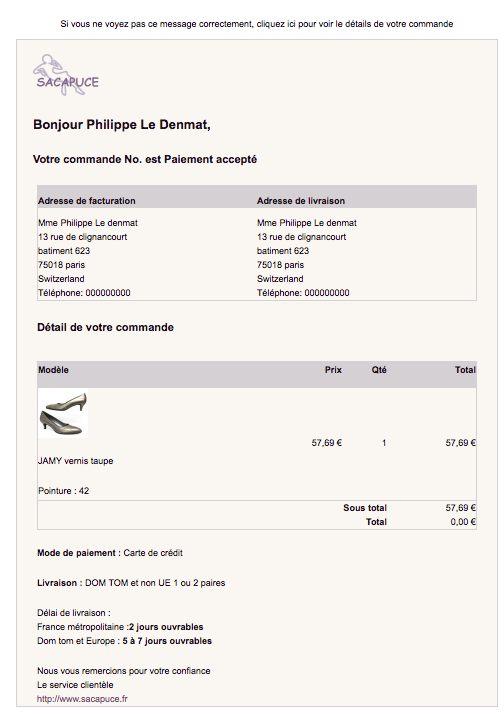The width and height of the screenshot is (504, 723).
Task: Click the 'Pointure : 42' size text
Action: (x=64, y=491)
